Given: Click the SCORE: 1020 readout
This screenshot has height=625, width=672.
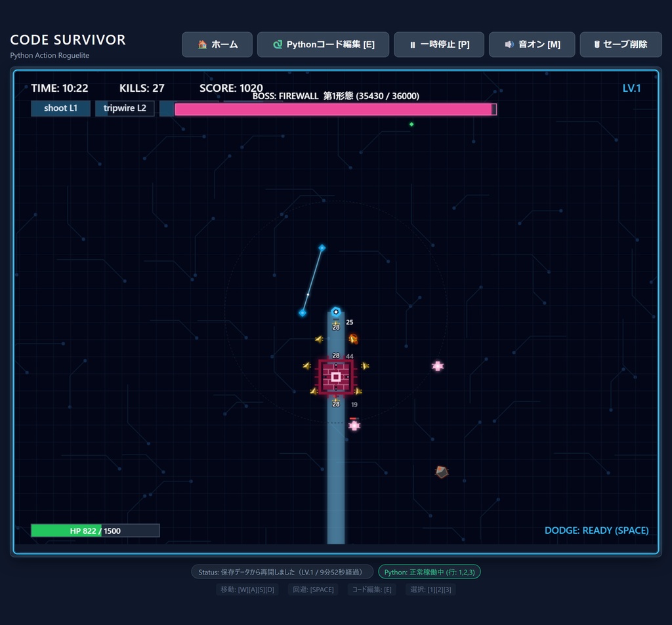Looking at the screenshot, I should point(231,89).
